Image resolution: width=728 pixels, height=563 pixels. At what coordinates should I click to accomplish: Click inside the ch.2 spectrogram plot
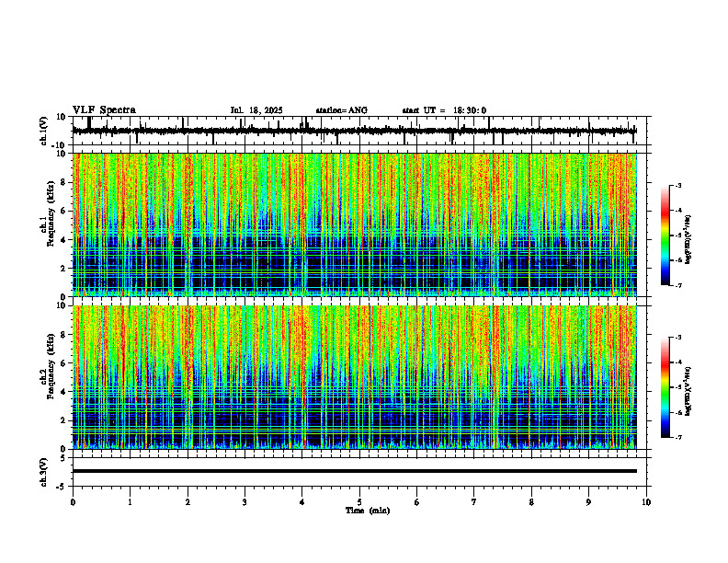(354, 377)
